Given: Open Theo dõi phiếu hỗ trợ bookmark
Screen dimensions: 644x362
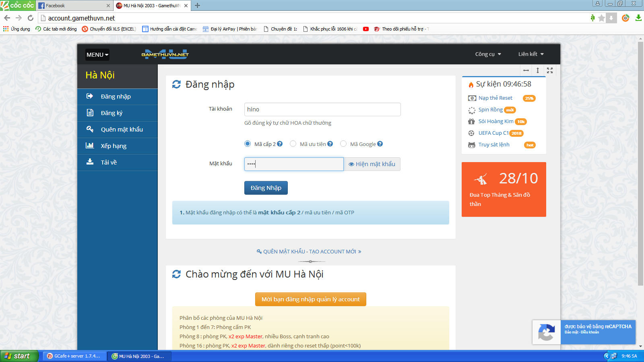Looking at the screenshot, I should tap(401, 29).
